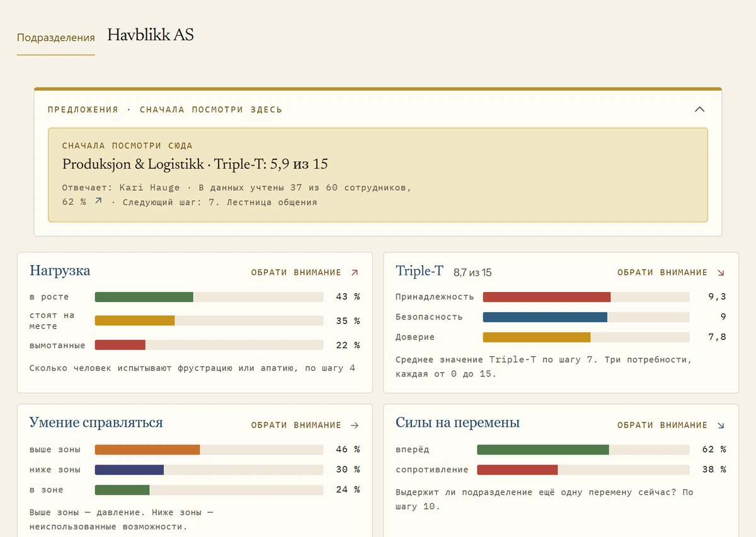Click the blue Безопасность bar
The height and width of the screenshot is (537, 756).
coord(545,317)
